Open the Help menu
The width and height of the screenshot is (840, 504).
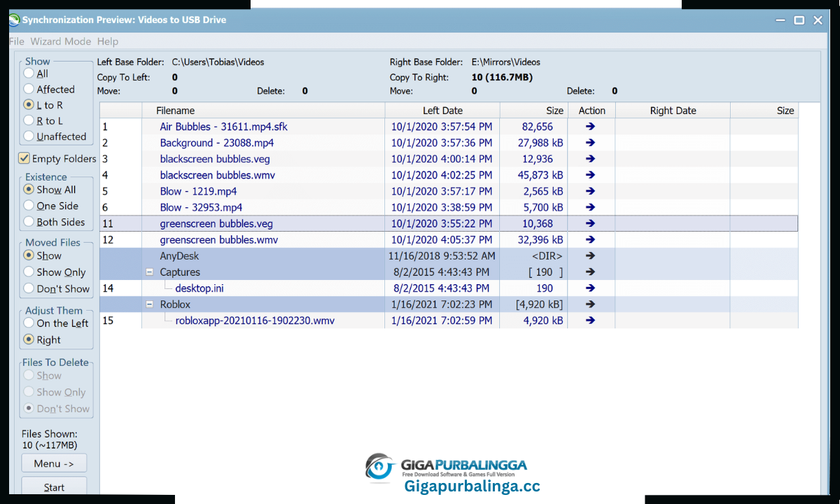click(108, 41)
